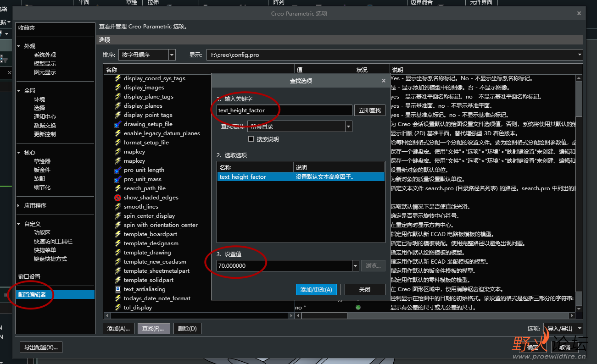The width and height of the screenshot is (597, 364).
Task: Click the 状况 column header
Action: 372,70
